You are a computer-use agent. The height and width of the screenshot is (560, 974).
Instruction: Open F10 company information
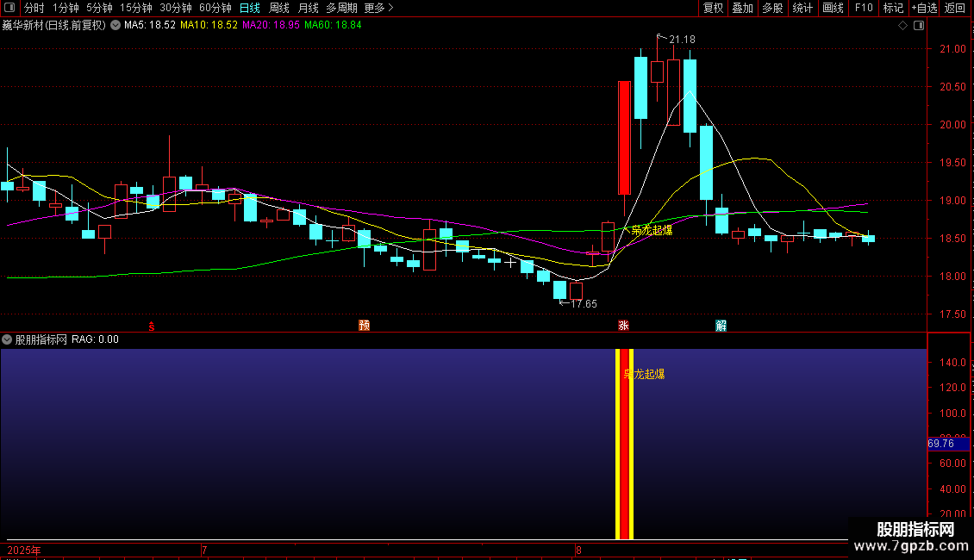(x=864, y=8)
